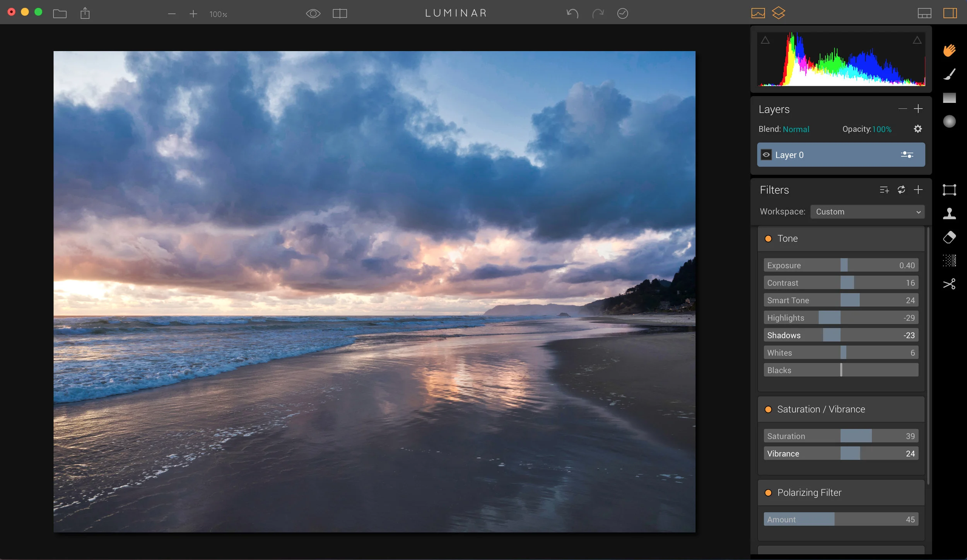Viewport: 967px width, 560px height.
Task: Collapse the Tone filter header
Action: point(841,239)
